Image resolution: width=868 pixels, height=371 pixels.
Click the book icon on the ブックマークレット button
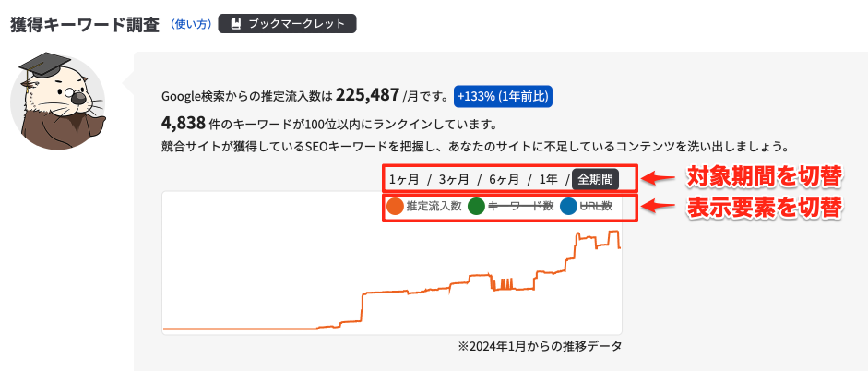(238, 21)
